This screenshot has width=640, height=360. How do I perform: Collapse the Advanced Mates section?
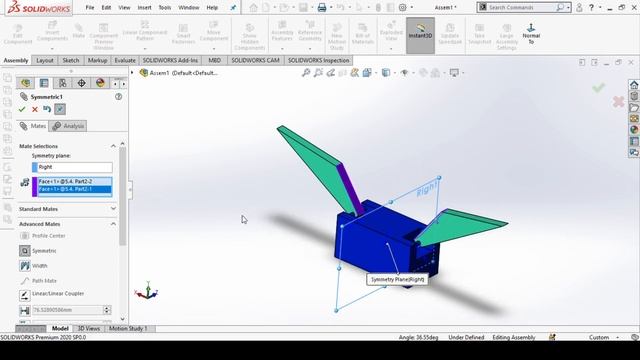[113, 224]
